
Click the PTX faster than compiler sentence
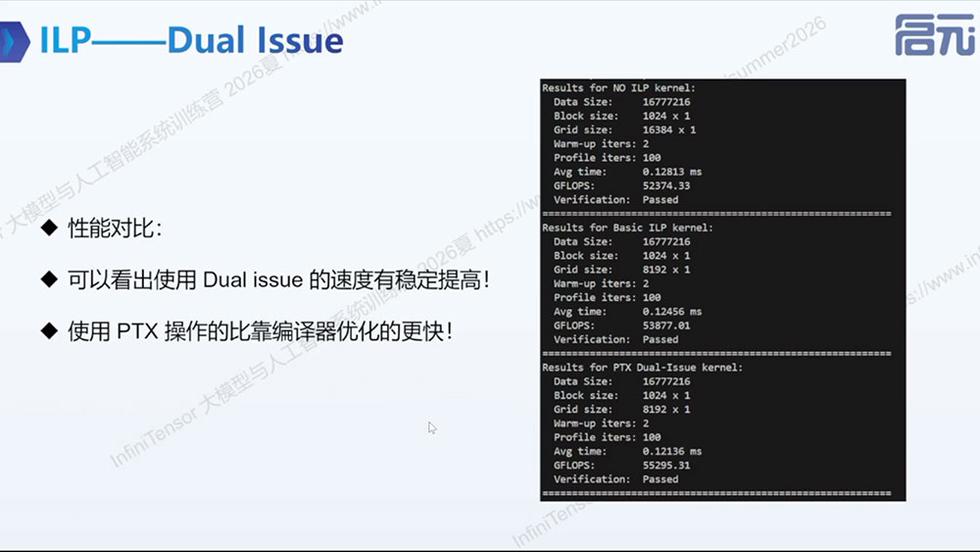tap(260, 330)
